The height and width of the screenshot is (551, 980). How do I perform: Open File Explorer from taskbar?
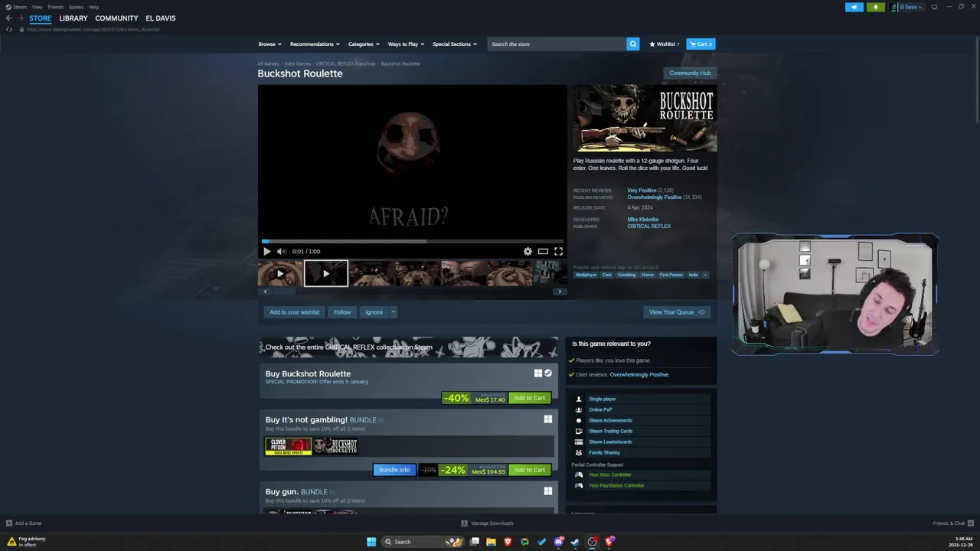coord(491,542)
